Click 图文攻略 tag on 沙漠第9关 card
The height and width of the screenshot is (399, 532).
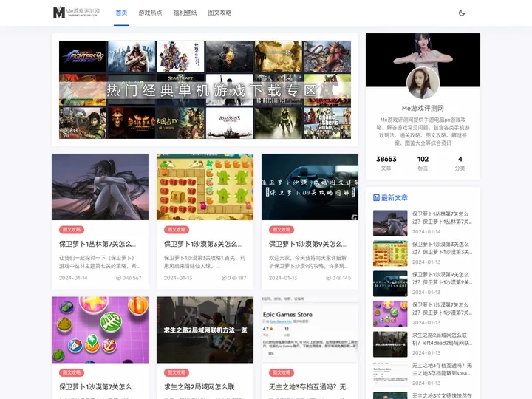(x=282, y=230)
